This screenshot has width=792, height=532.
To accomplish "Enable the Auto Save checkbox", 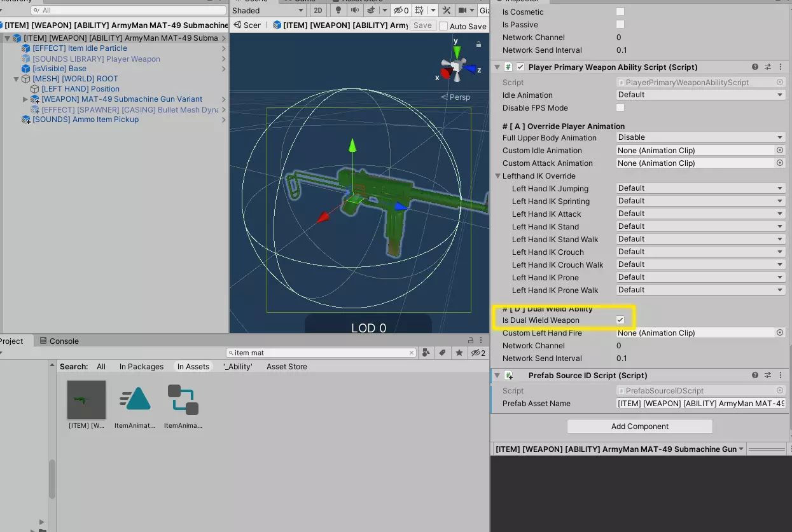I will [x=443, y=26].
